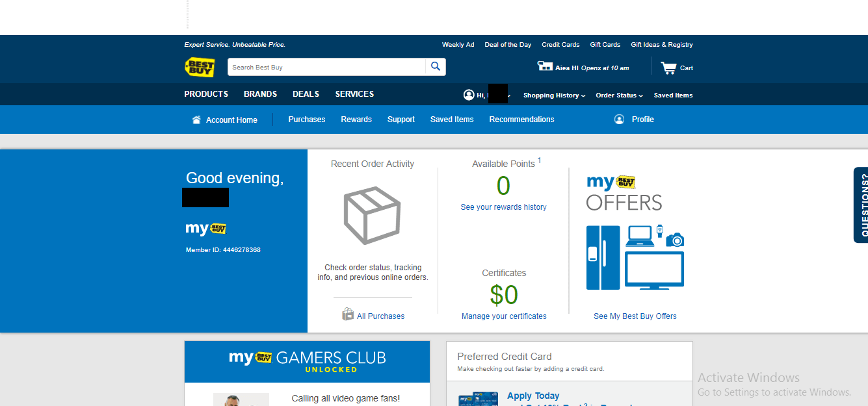This screenshot has height=406, width=868.
Task: Click the All Purchases link
Action: click(381, 316)
